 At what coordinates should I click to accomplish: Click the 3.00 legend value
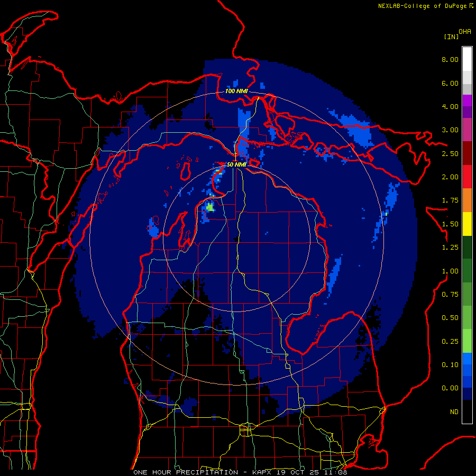pos(450,130)
